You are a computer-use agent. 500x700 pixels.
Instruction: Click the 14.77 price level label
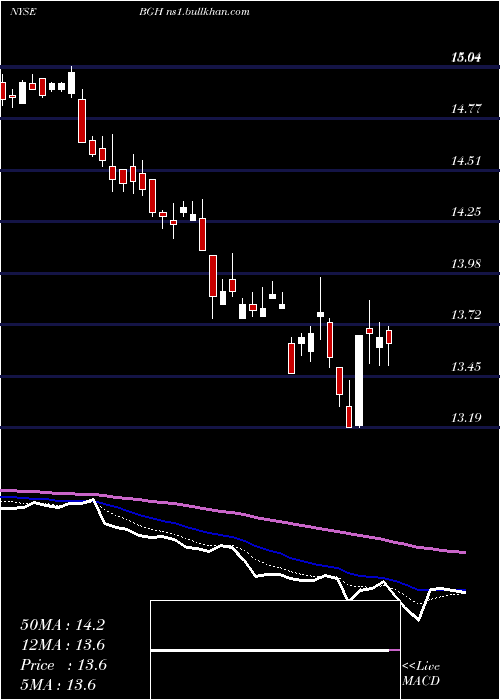467,108
